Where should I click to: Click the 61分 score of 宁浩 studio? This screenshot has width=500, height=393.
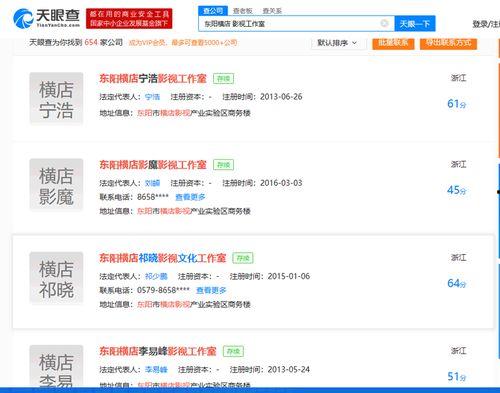(456, 104)
